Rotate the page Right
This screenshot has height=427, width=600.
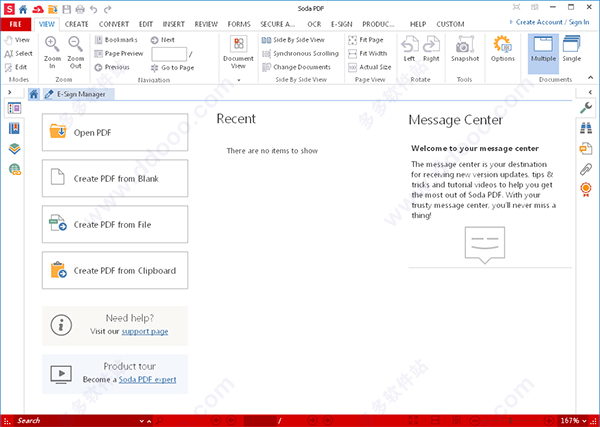(x=431, y=49)
